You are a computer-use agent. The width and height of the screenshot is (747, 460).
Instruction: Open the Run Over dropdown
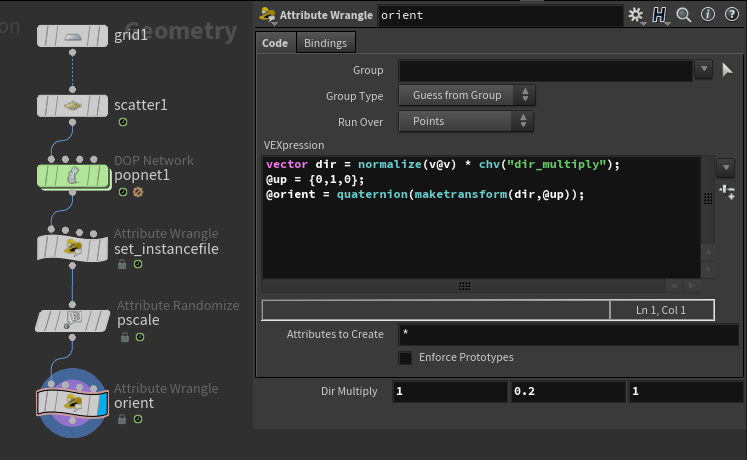(466, 121)
